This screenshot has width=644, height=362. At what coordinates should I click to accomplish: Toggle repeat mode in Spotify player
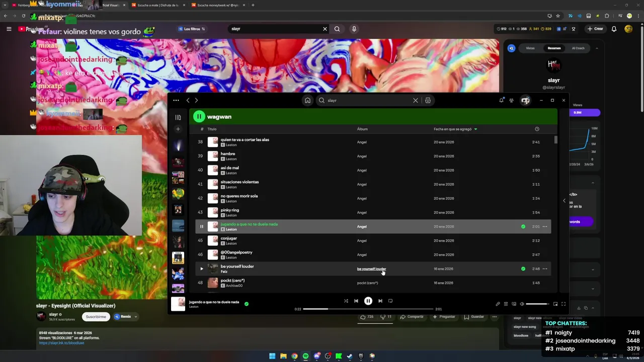coord(390,301)
